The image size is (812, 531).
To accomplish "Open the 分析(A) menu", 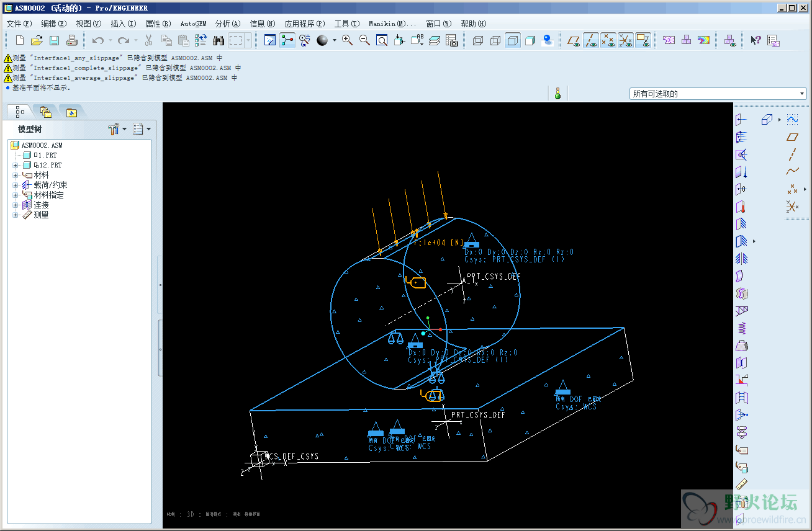I will (x=227, y=24).
